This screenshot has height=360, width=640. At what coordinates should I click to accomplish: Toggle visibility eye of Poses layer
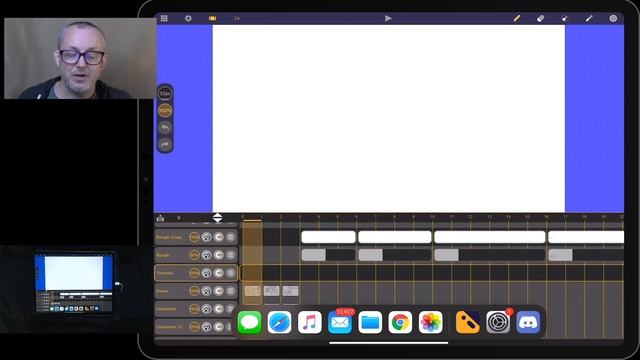tap(207, 291)
